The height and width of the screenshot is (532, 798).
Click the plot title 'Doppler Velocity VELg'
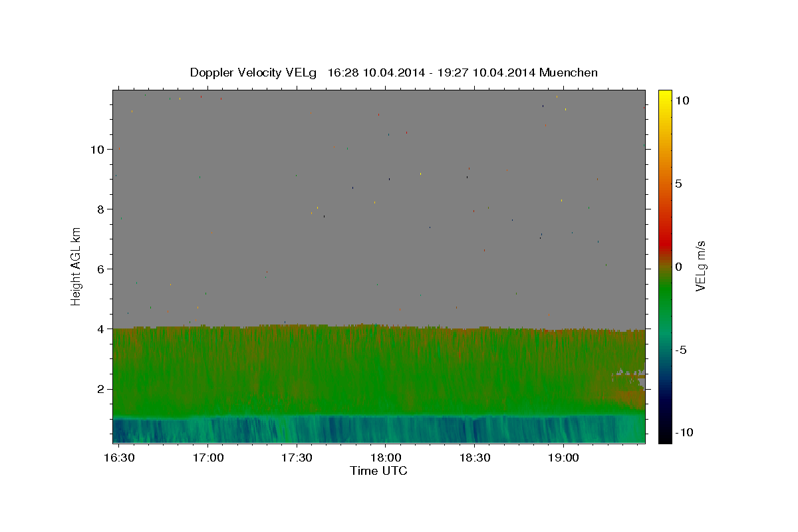coord(253,72)
